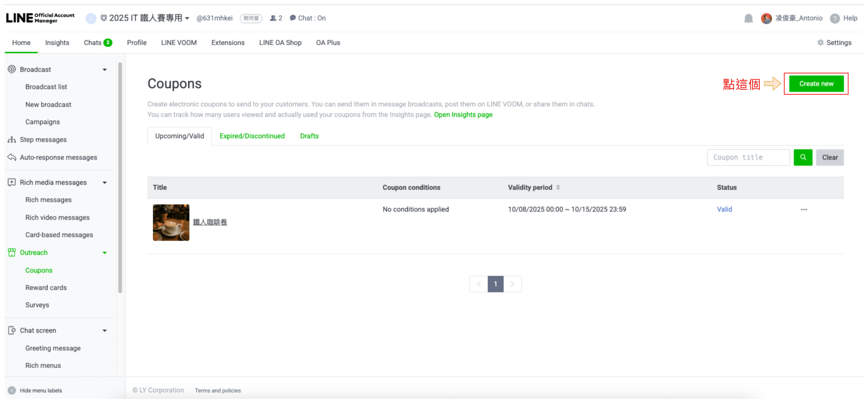Open Reward cards in the sidebar
The height and width of the screenshot is (403, 868).
coord(46,288)
